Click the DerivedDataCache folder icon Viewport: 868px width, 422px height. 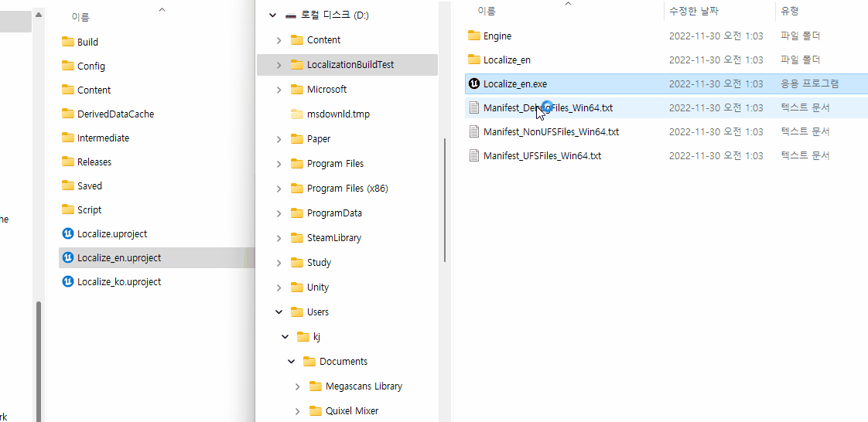coord(67,114)
